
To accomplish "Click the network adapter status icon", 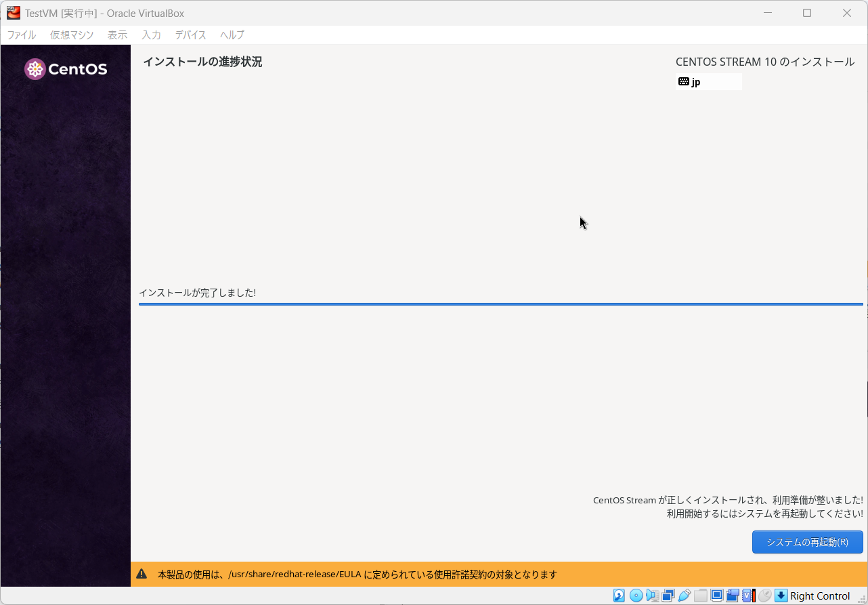I will 668,596.
